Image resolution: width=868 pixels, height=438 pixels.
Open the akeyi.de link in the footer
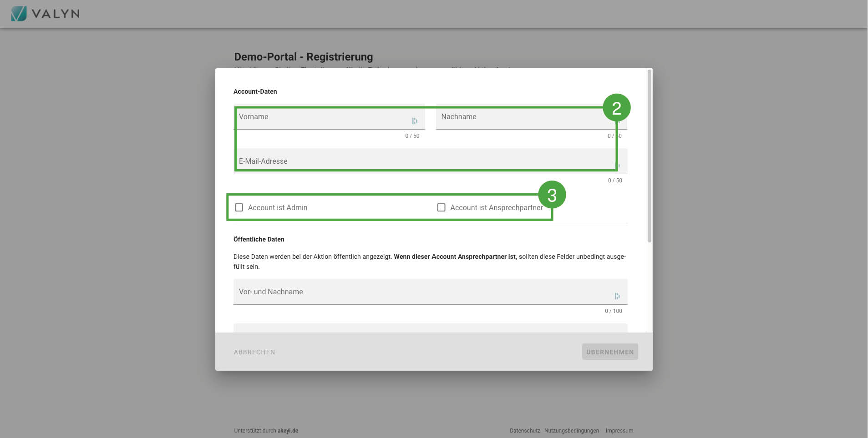288,431
